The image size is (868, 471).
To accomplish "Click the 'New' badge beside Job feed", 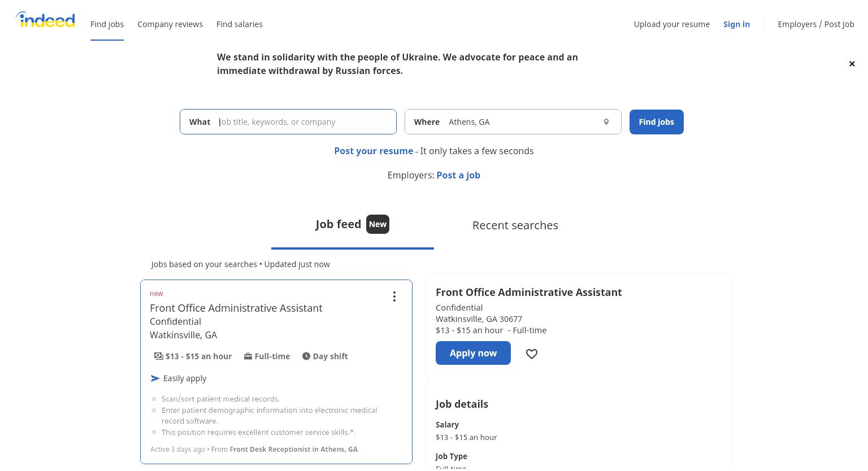I will pyautogui.click(x=377, y=224).
